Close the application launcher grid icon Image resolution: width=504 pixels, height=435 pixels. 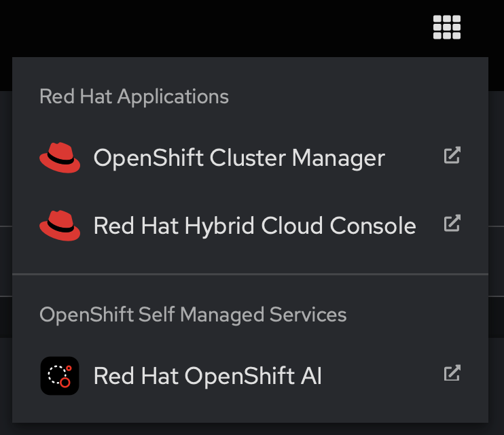click(447, 27)
